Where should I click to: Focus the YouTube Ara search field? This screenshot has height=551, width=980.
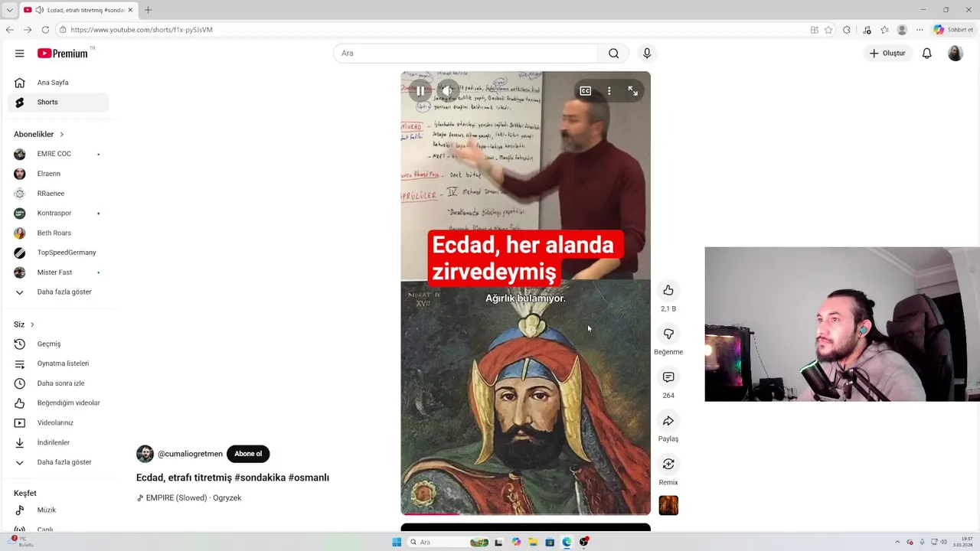465,54
